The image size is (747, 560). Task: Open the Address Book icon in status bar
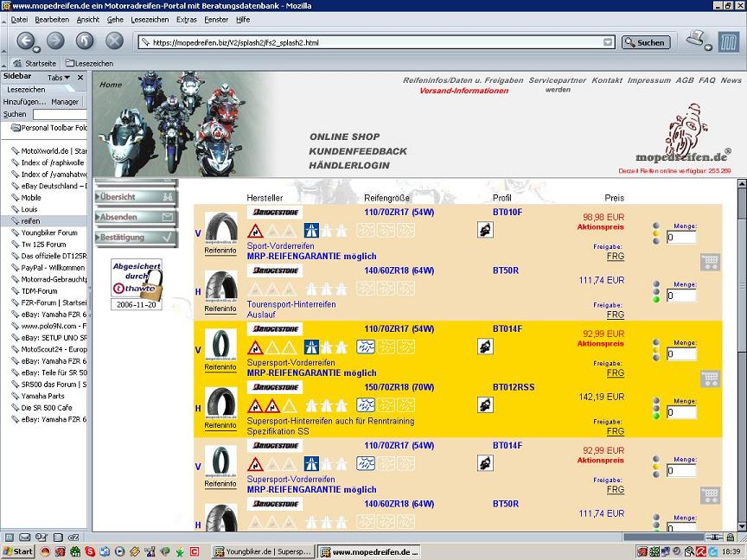pyautogui.click(x=58, y=538)
